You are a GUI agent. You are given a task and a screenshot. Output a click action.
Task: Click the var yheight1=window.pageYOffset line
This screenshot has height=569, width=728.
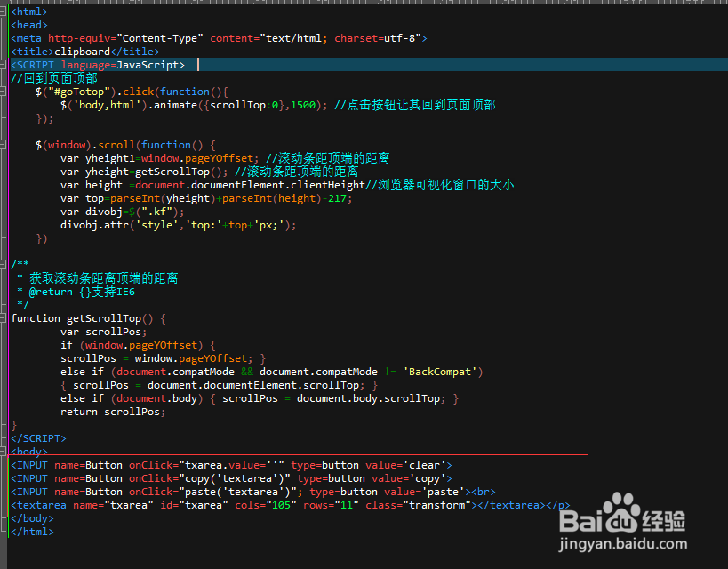tap(225, 158)
